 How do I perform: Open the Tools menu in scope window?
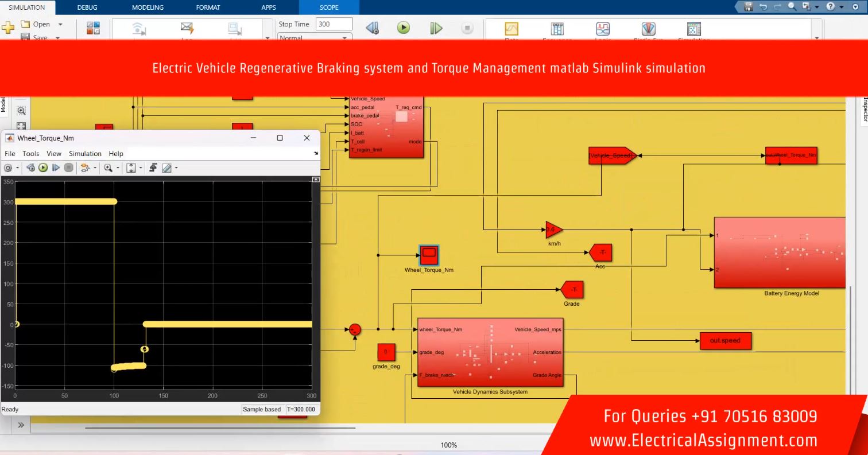(30, 154)
